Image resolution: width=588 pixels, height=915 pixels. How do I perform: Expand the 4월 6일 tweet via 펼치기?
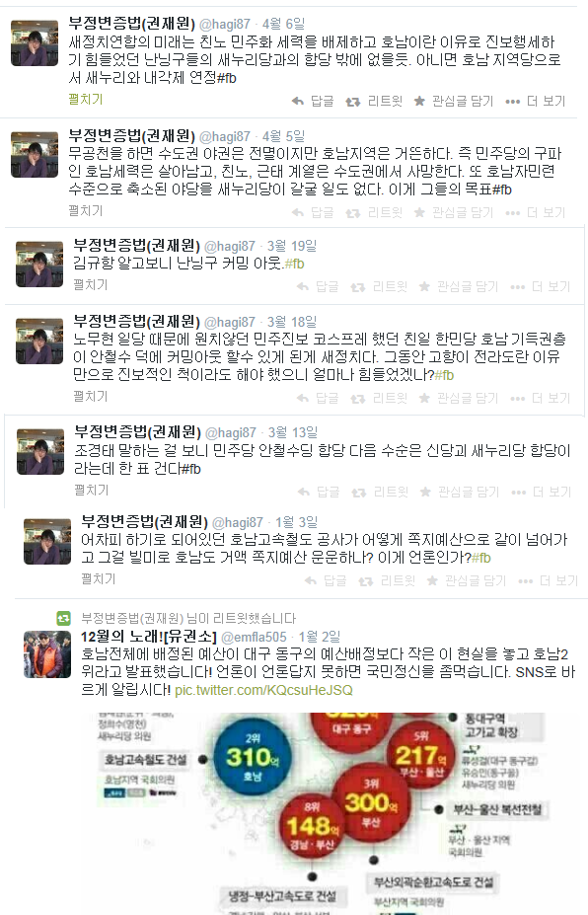point(85,100)
